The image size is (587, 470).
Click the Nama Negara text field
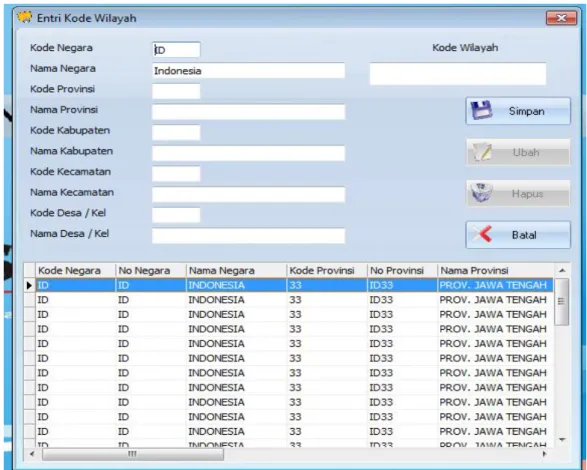click(x=249, y=70)
